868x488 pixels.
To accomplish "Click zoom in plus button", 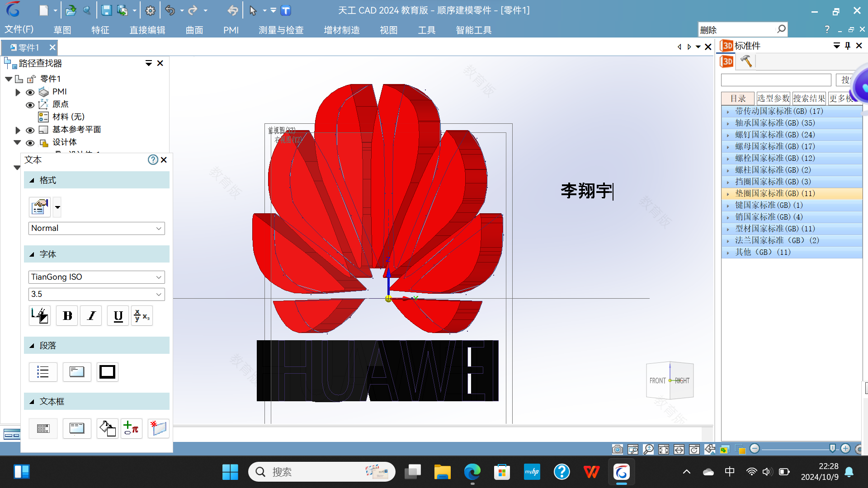I will [845, 448].
